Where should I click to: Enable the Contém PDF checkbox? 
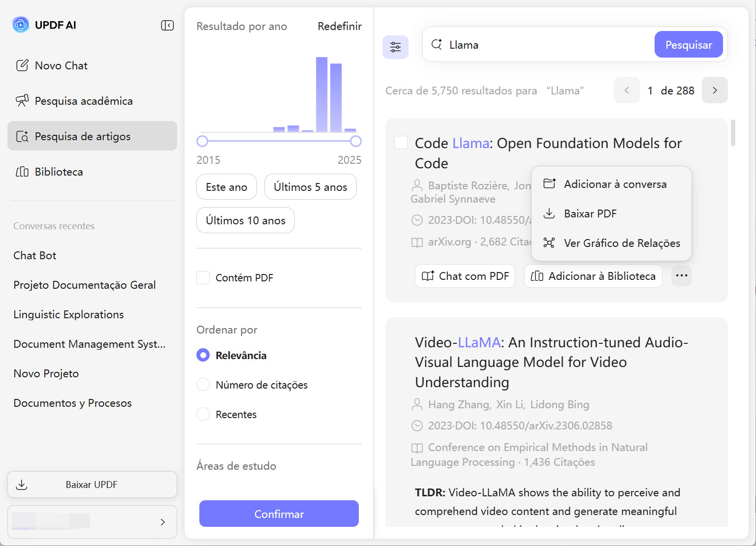click(203, 277)
